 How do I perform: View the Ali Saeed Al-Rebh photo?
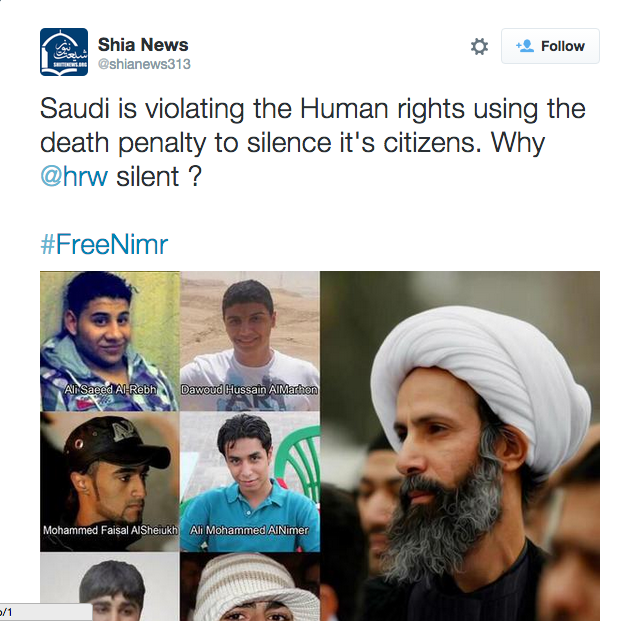[x=110, y=341]
